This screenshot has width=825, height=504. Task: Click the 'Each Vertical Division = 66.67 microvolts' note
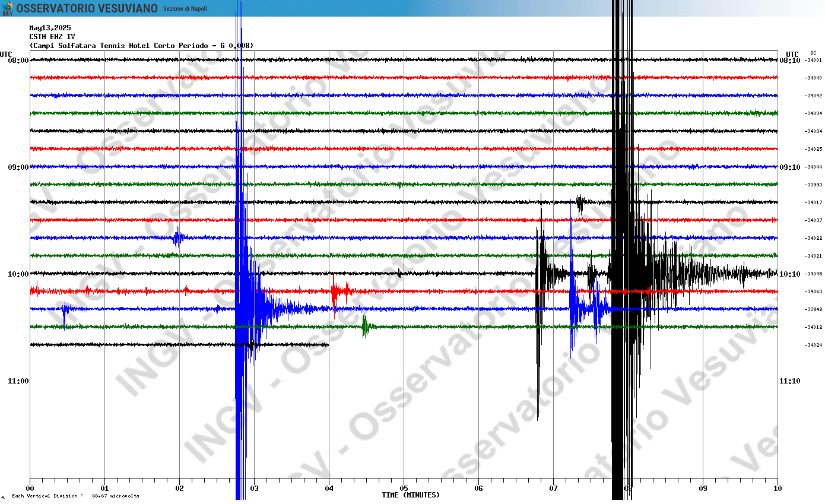click(x=75, y=496)
